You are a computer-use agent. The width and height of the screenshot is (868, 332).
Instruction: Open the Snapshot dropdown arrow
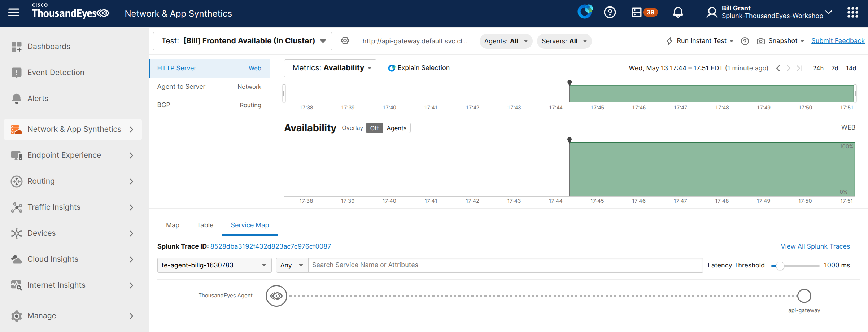(802, 41)
